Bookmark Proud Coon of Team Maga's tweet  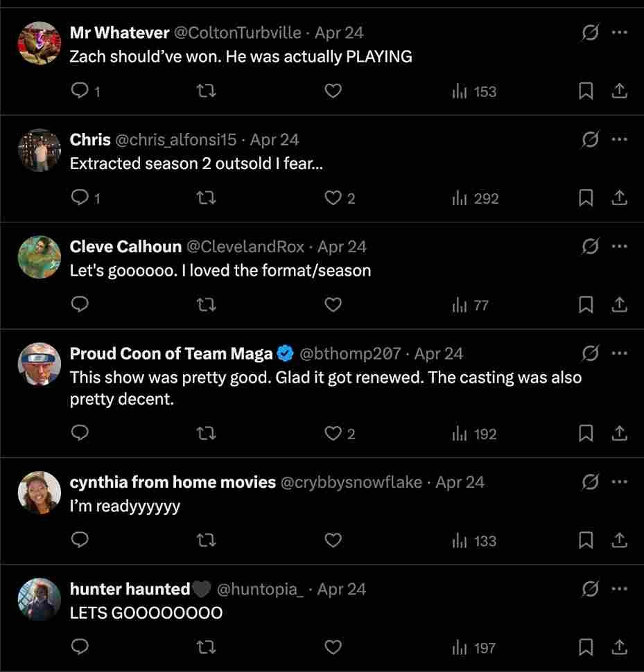click(x=586, y=433)
